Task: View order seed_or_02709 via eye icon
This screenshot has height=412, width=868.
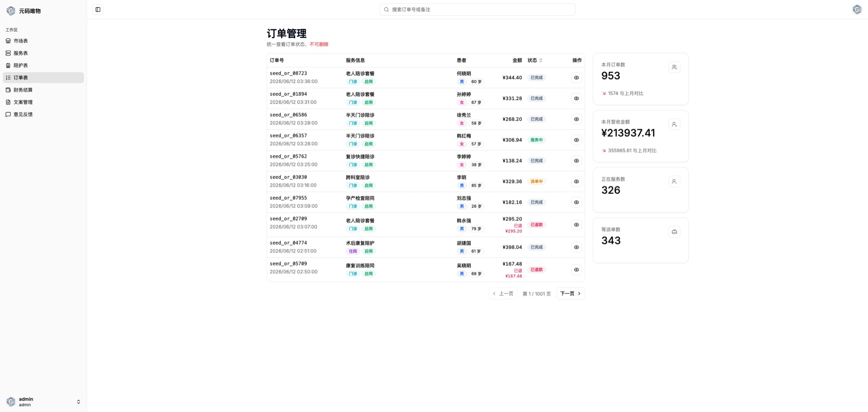Action: pos(576,225)
